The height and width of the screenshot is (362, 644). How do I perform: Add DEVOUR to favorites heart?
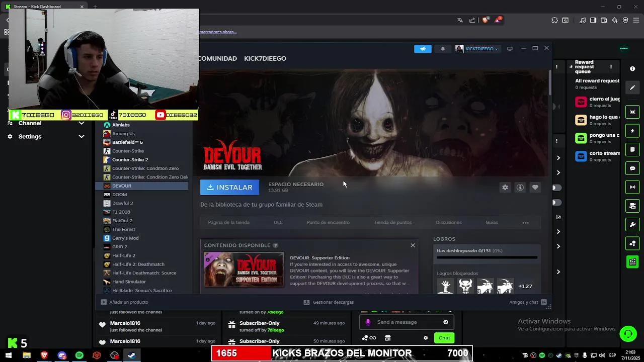tap(535, 188)
